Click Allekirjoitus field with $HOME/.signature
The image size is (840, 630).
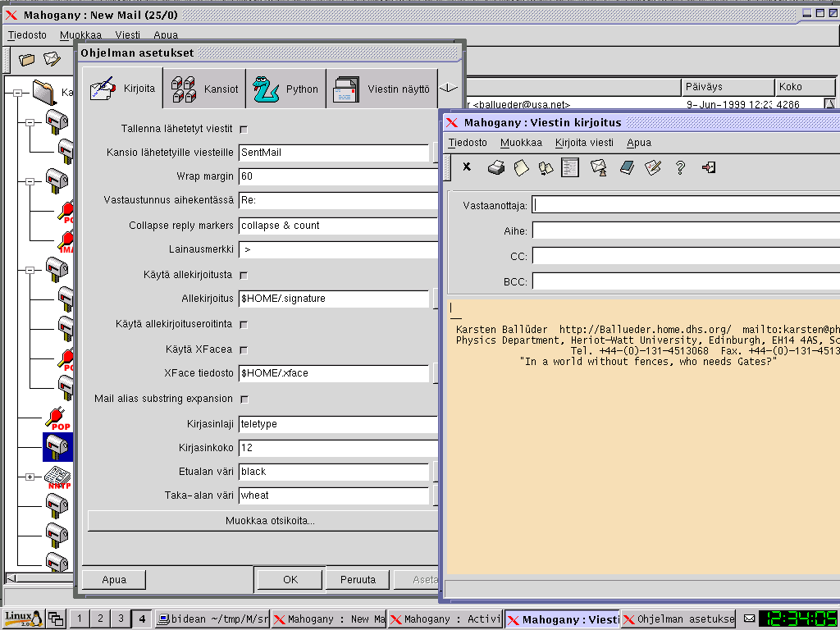point(333,299)
